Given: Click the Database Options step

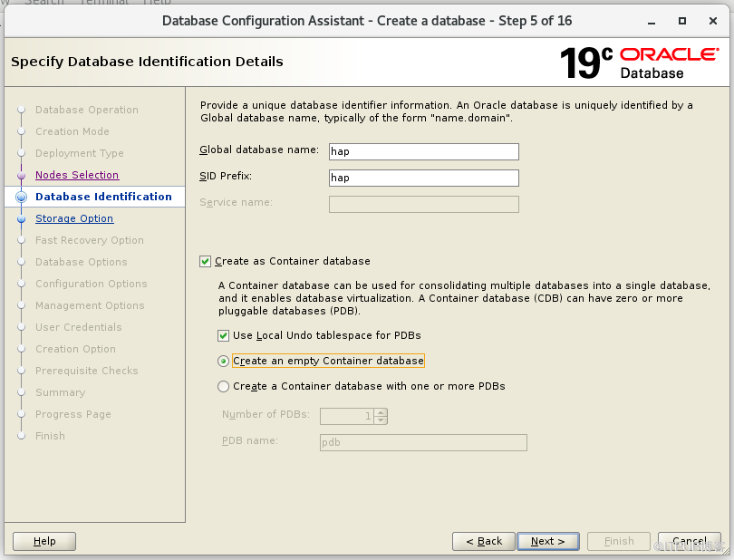Looking at the screenshot, I should 82,262.
